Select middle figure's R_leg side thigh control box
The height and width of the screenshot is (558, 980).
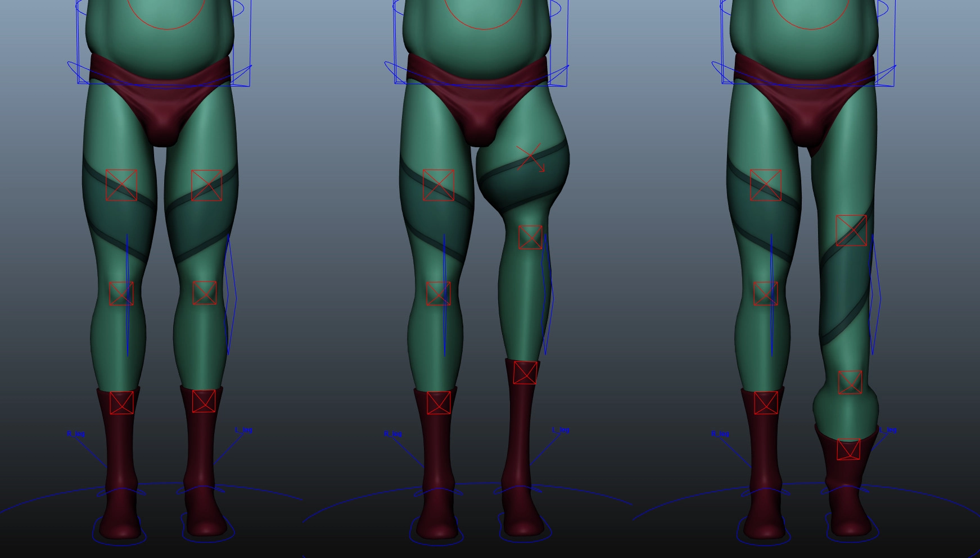[439, 185]
